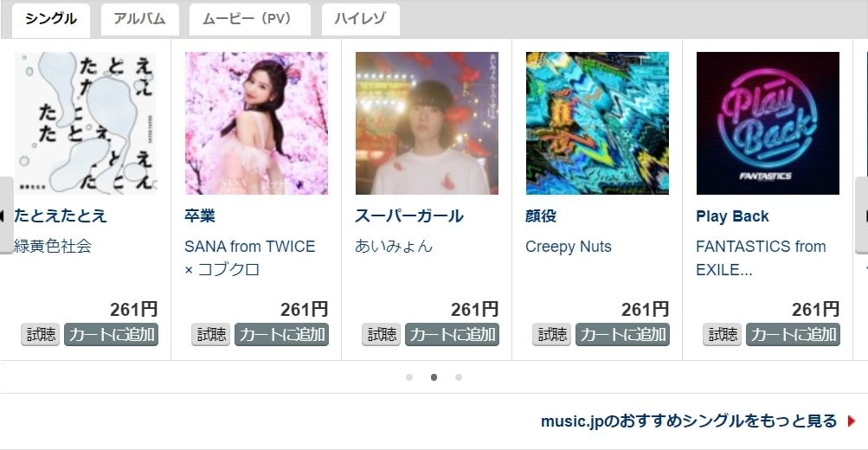Select the third carousel page dot
The width and height of the screenshot is (868, 450).
(459, 377)
